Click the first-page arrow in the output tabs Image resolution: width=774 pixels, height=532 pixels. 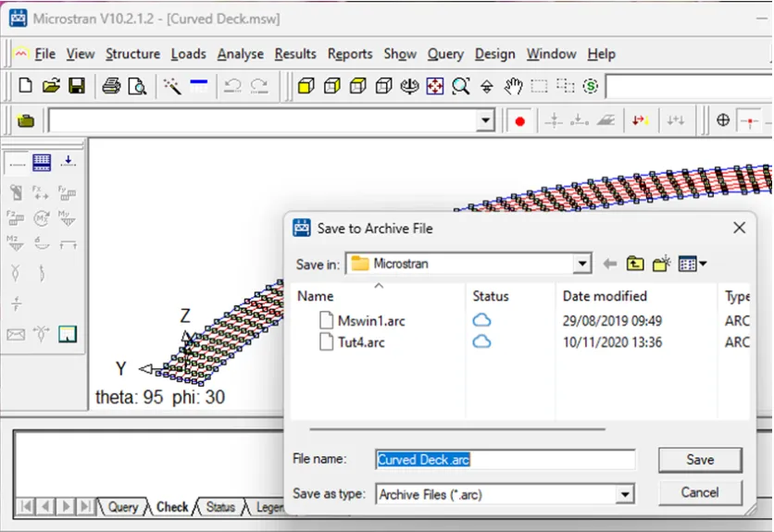pos(26,507)
